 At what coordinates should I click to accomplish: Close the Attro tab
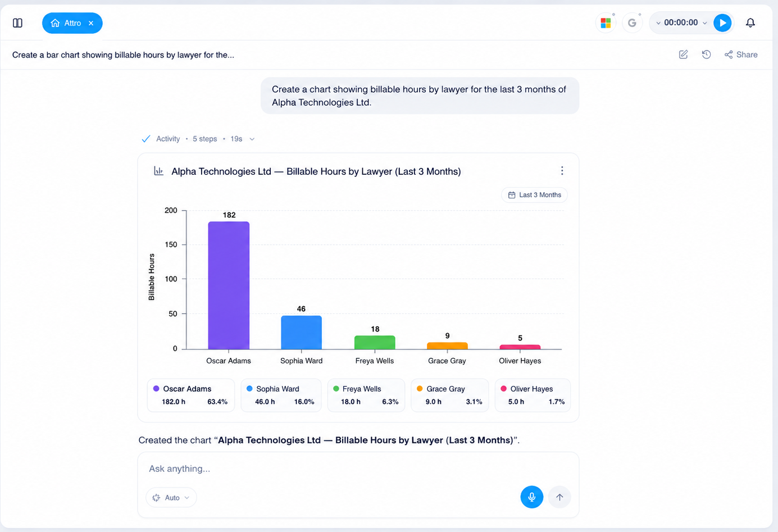(x=91, y=23)
